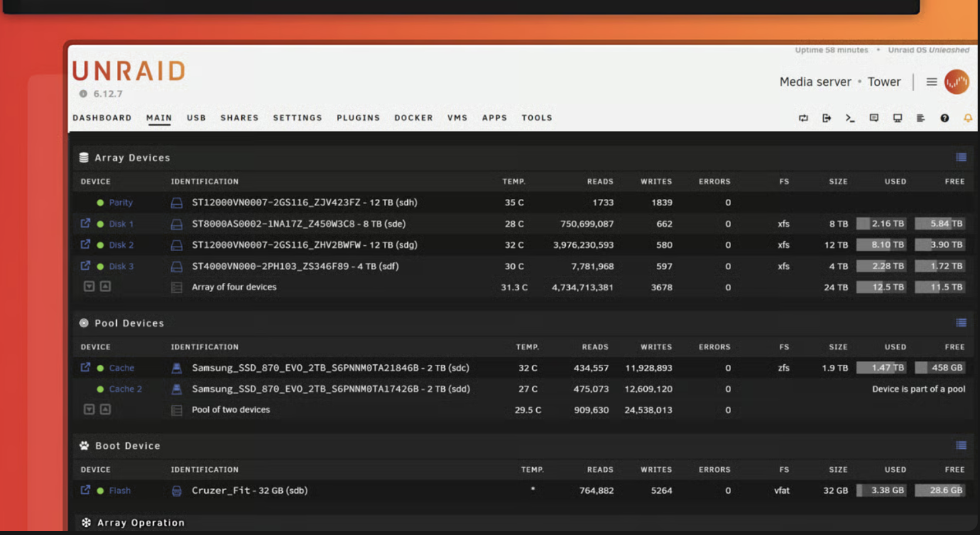The width and height of the screenshot is (980, 535).
Task: Open the Docker tab
Action: coord(414,118)
